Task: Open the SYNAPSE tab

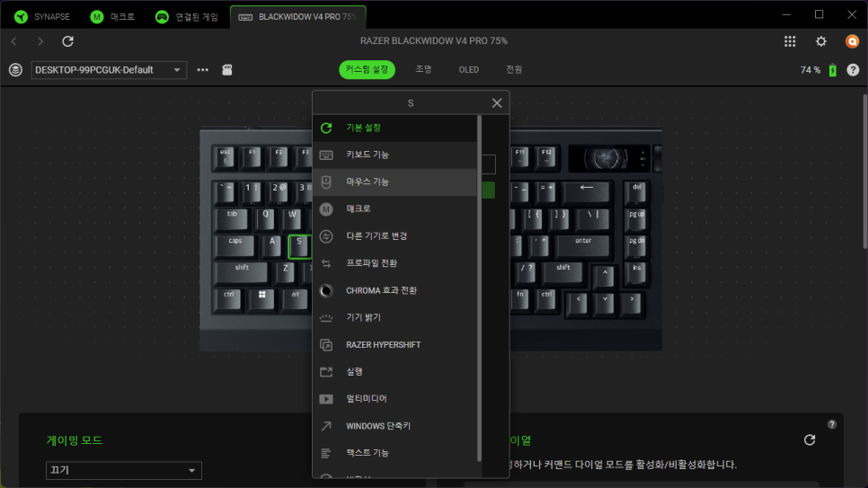Action: pos(42,16)
